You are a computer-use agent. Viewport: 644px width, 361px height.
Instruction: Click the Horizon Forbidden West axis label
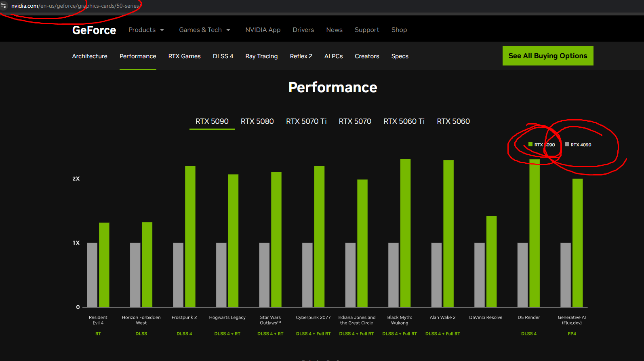pyautogui.click(x=141, y=320)
